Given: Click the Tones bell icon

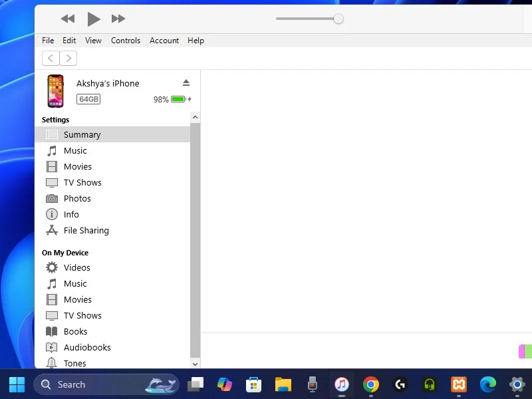Looking at the screenshot, I should click(x=52, y=362).
